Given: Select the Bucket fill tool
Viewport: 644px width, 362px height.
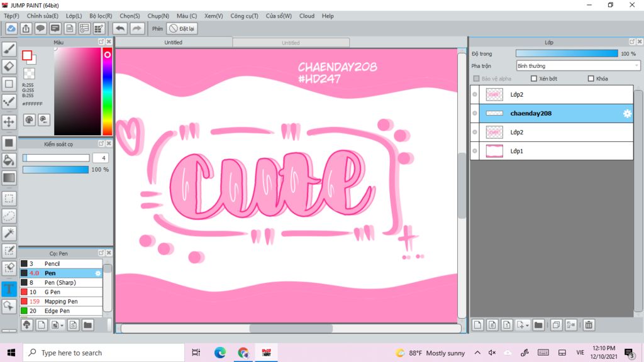Looking at the screenshot, I should click(9, 160).
